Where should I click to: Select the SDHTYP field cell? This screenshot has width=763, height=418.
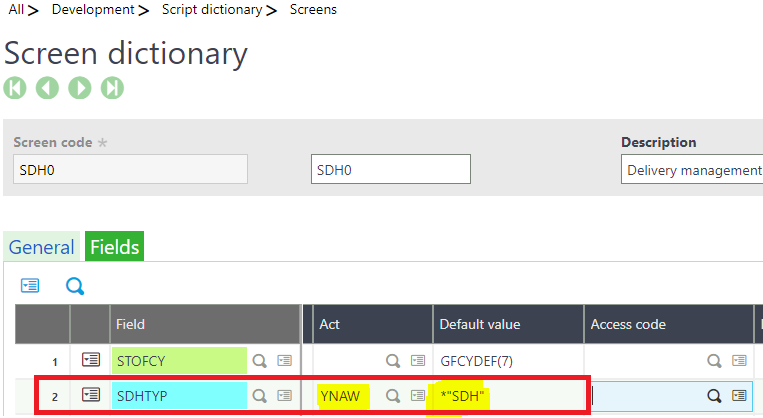coord(180,395)
